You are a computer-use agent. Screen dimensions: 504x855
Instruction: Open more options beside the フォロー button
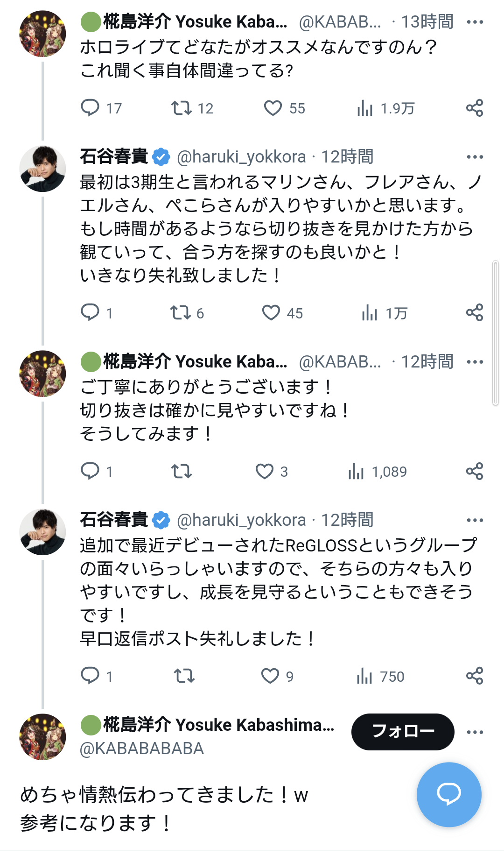click(x=475, y=732)
